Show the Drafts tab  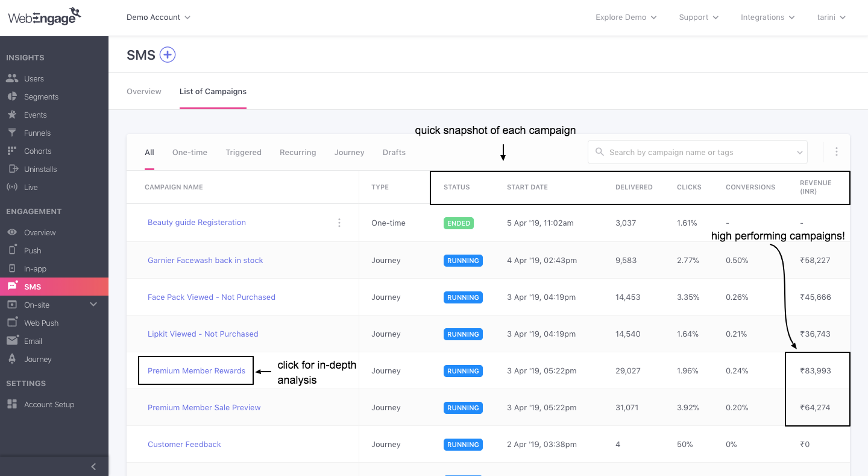coord(394,152)
